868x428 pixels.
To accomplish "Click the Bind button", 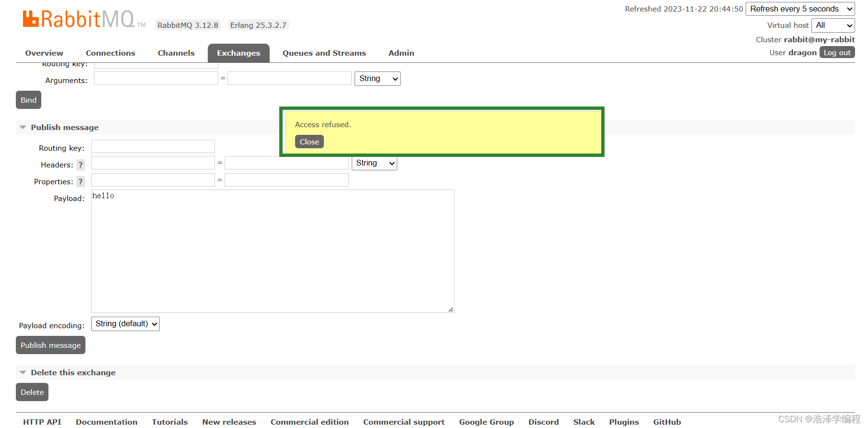I will [x=28, y=100].
